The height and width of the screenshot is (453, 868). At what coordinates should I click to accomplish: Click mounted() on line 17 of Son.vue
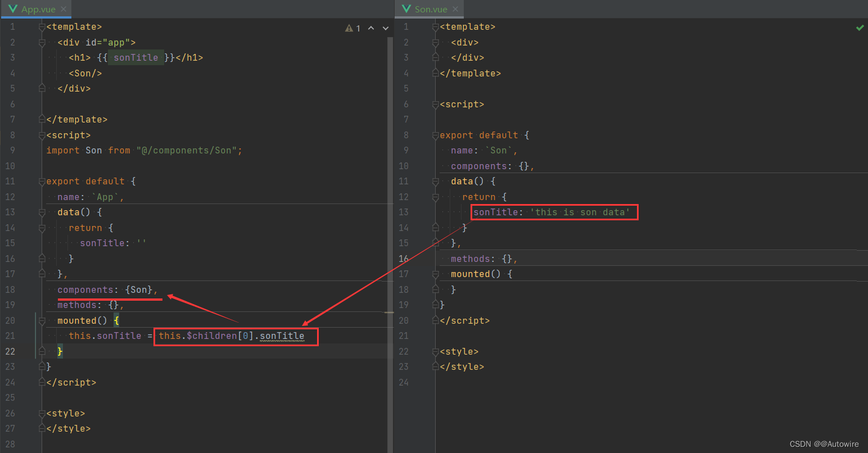(x=476, y=274)
